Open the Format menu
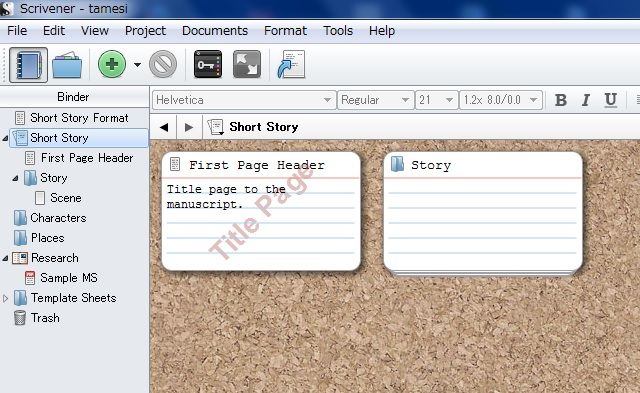The width and height of the screenshot is (640, 393). click(x=285, y=31)
